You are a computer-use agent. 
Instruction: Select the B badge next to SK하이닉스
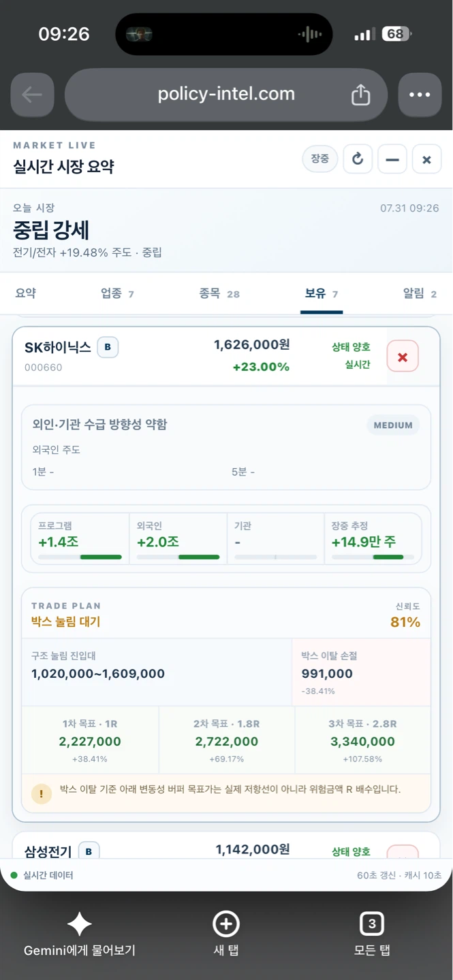coord(108,348)
